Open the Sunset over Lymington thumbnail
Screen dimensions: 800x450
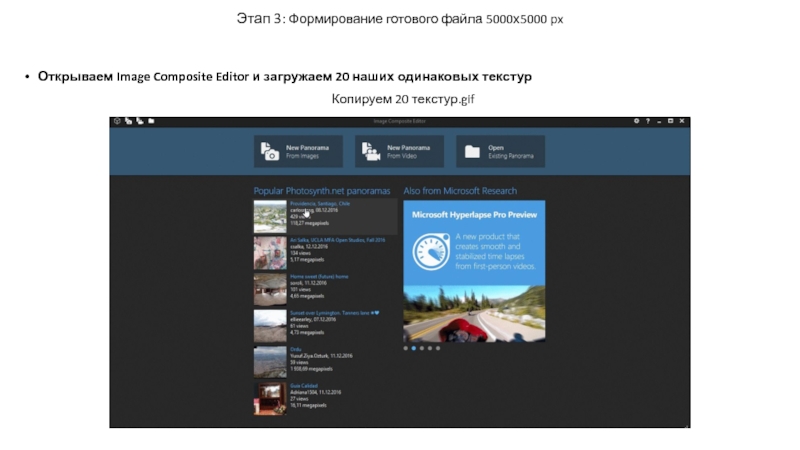(270, 326)
